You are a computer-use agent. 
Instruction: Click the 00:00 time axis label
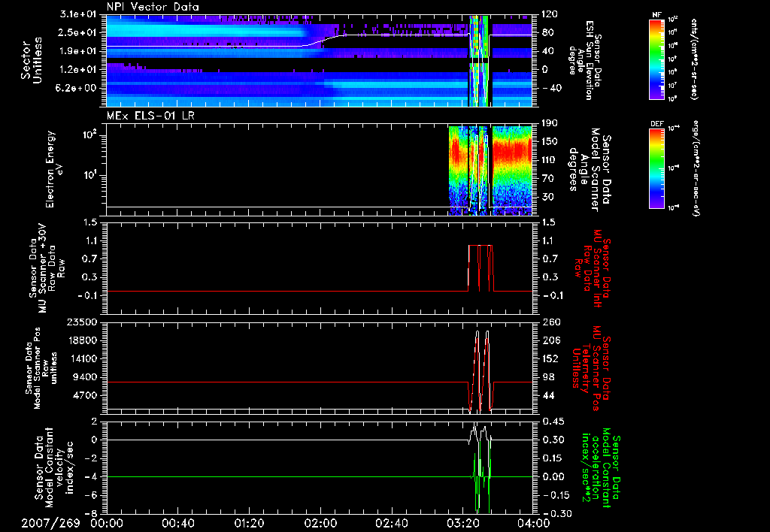[x=107, y=523]
